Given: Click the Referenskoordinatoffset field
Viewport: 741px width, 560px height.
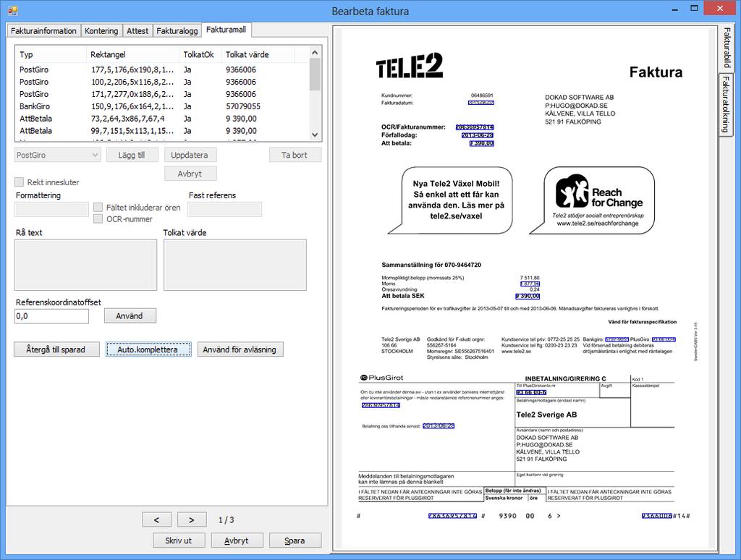Looking at the screenshot, I should pyautogui.click(x=51, y=316).
